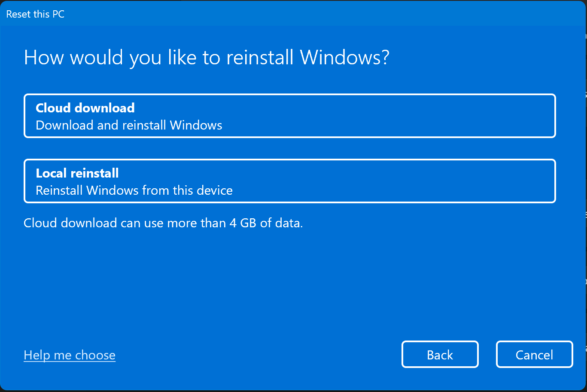Return to the previous reset step

[440, 355]
